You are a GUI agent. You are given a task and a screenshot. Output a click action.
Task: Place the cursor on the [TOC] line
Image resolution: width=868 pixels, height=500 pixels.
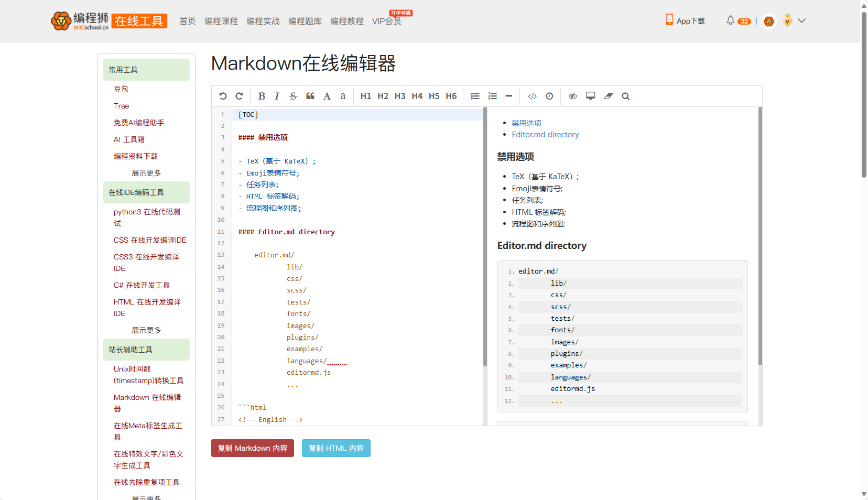[x=357, y=114]
